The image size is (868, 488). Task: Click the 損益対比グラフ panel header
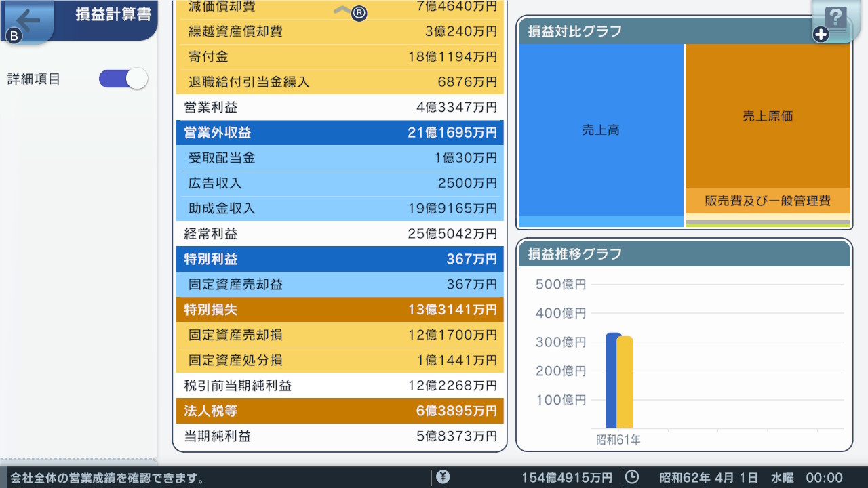[x=684, y=31]
